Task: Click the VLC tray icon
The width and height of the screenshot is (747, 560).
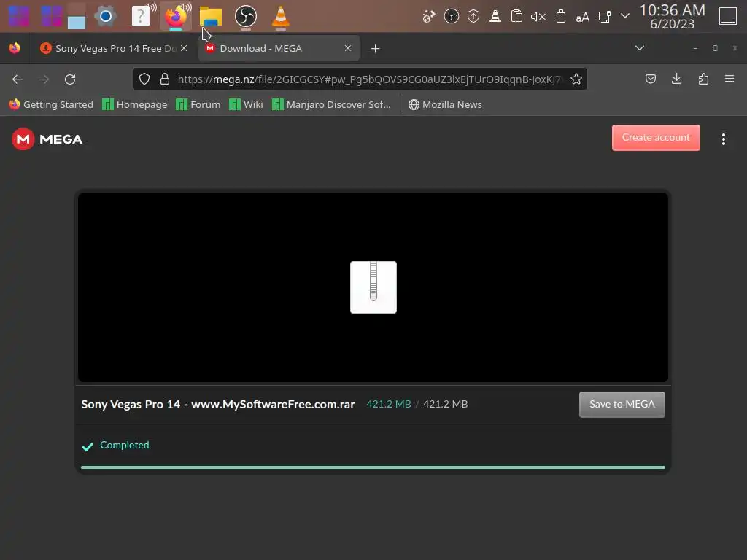Action: pos(495,17)
